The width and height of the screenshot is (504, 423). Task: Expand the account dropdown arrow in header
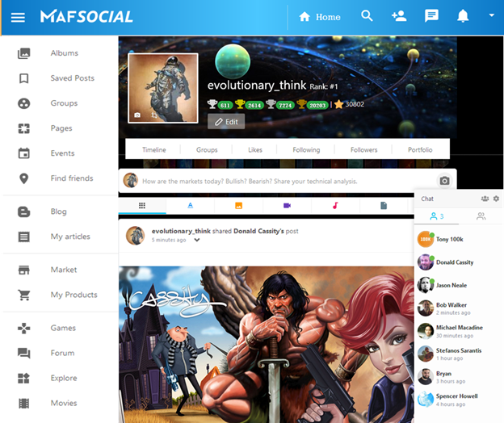point(491,15)
